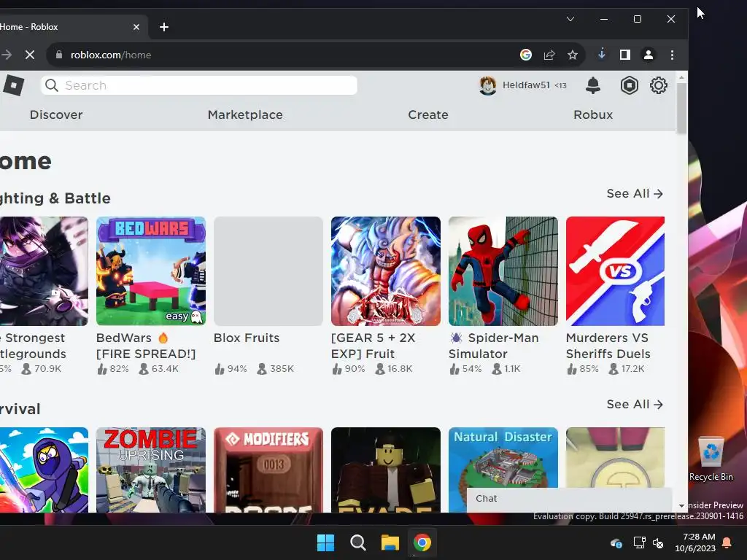Click the Strongest Battlegrounds thumbnail
747x560 pixels.
click(x=44, y=271)
